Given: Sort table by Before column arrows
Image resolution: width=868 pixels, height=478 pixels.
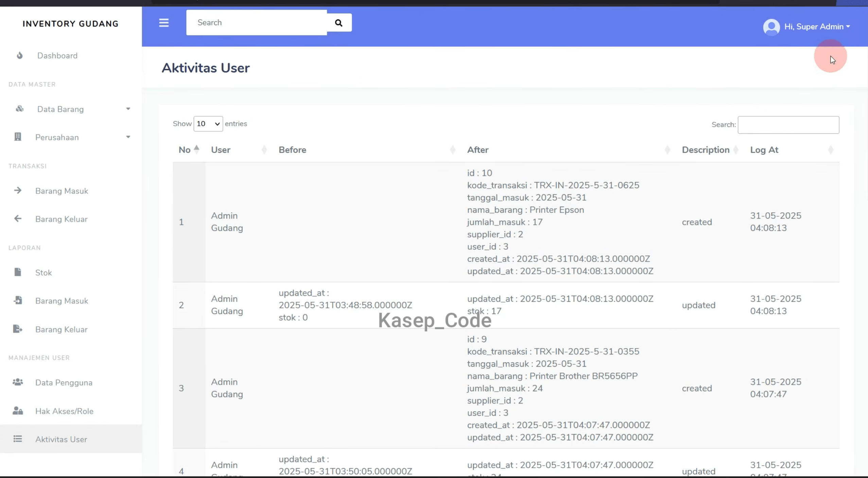Looking at the screenshot, I should click(x=452, y=150).
